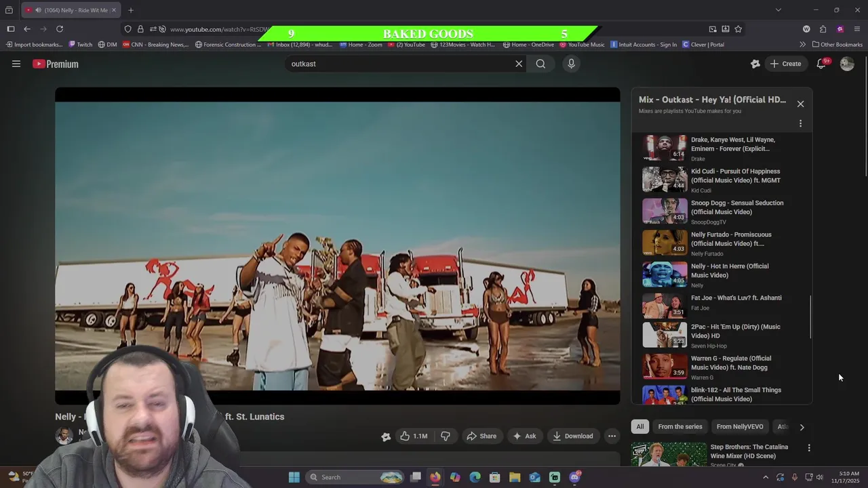Submit search with the magnifier button
Screen dimensions: 868x488
click(540, 64)
